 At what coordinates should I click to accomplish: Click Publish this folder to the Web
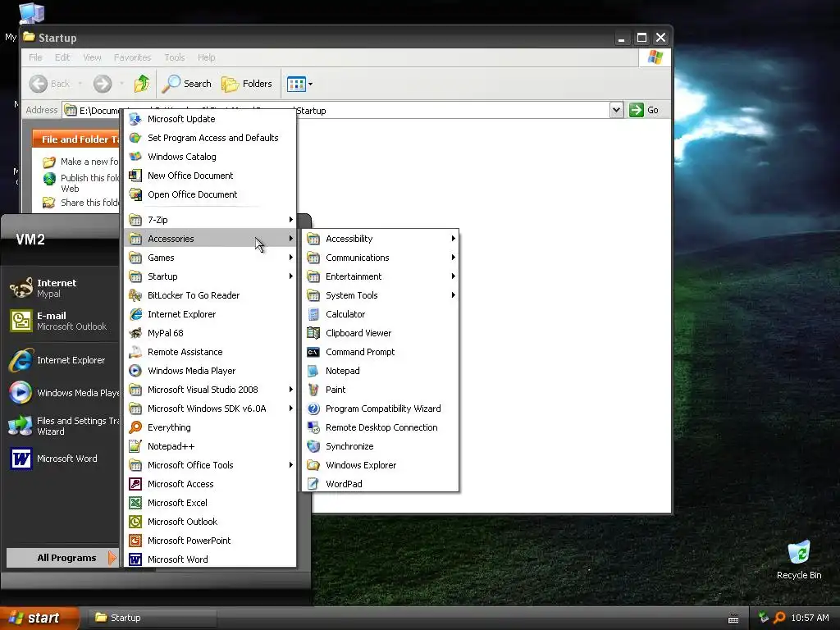point(81,183)
